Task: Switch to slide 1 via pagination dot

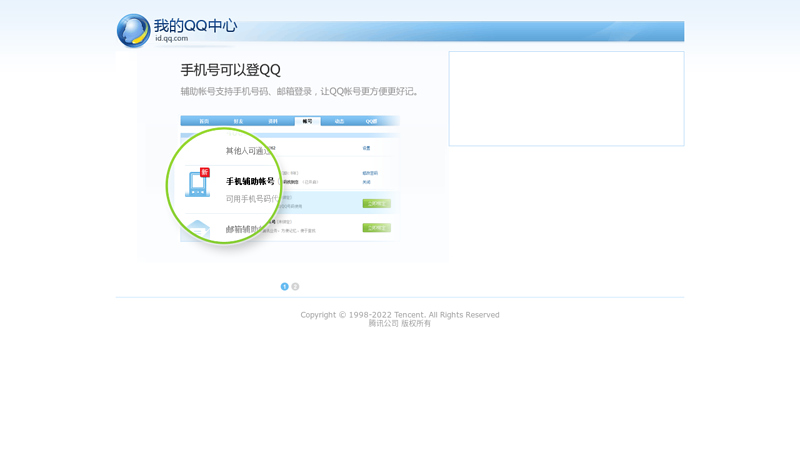Action: click(285, 287)
